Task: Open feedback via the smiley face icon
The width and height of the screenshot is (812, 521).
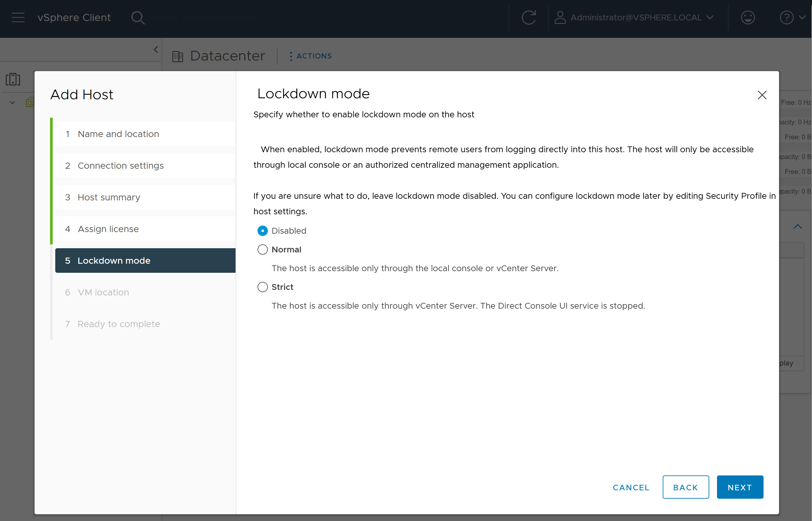Action: coord(748,17)
